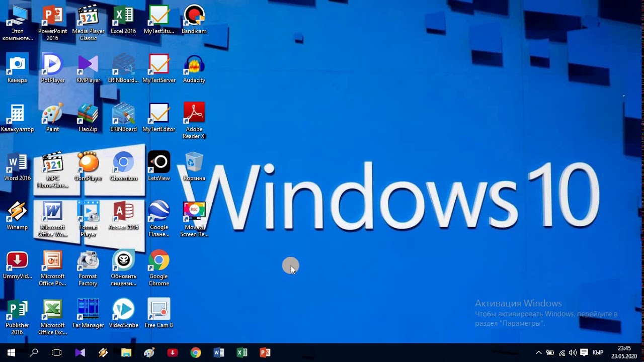This screenshot has width=644, height=362.
Task: Select the Microsoft Office PowerPoint desktop shortcut
Action: coord(52,268)
